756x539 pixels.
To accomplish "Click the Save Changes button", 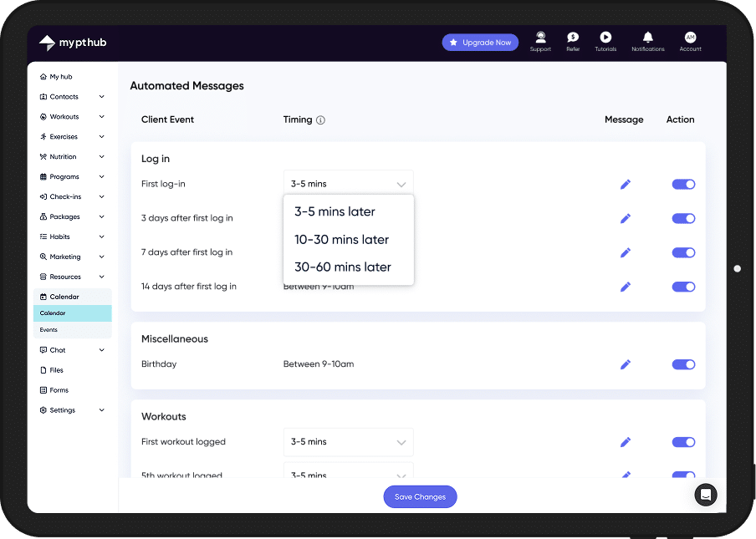I will (x=420, y=496).
